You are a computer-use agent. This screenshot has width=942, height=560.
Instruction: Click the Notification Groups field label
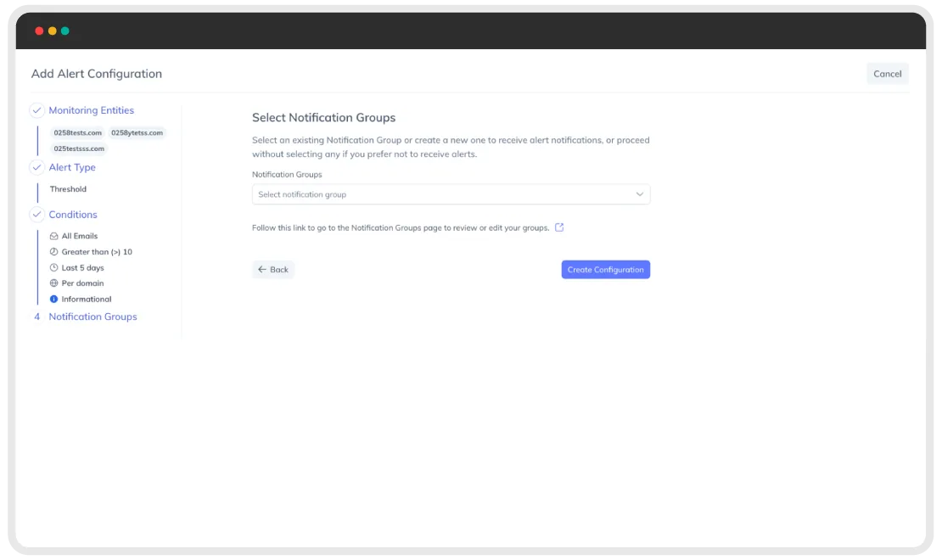tap(287, 174)
